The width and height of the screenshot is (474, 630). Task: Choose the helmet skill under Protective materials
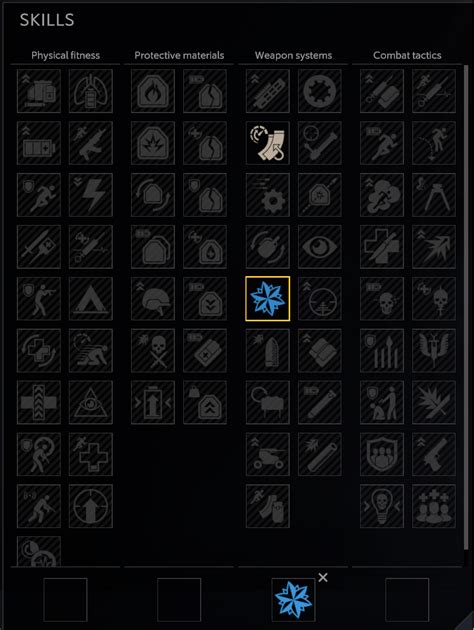click(153, 299)
